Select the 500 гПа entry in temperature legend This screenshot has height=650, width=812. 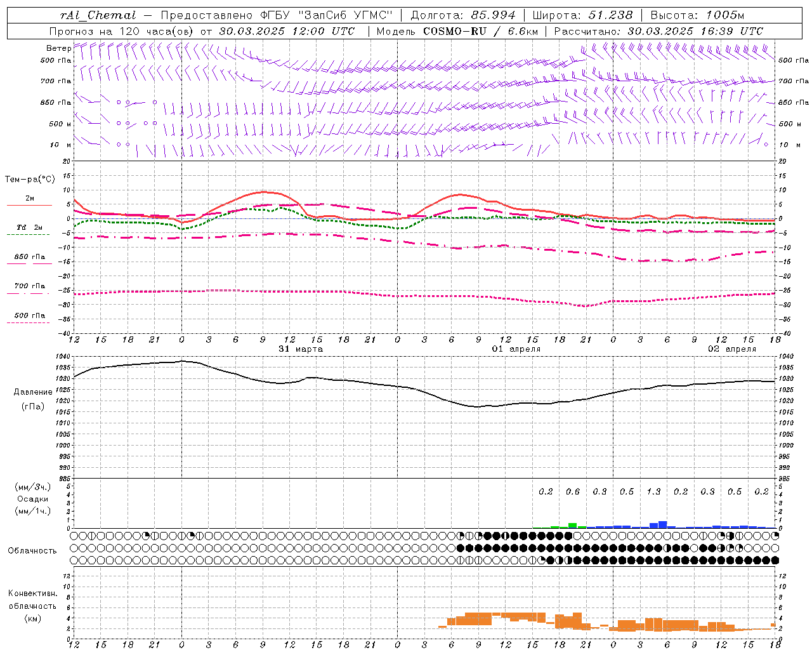[x=29, y=315]
